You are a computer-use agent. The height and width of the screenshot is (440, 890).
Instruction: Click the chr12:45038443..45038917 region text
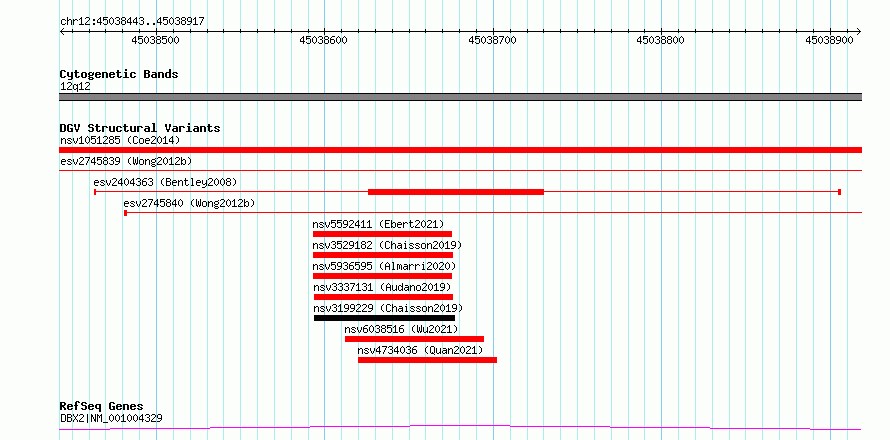click(x=132, y=22)
